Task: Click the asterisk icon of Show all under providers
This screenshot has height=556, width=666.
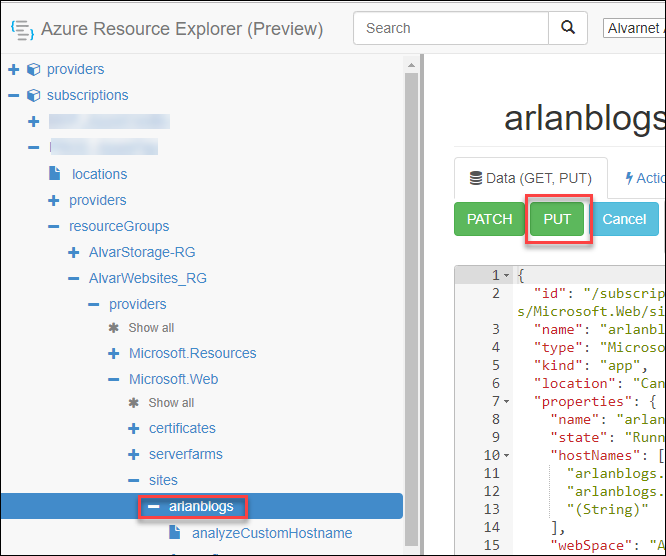Action: [113, 327]
